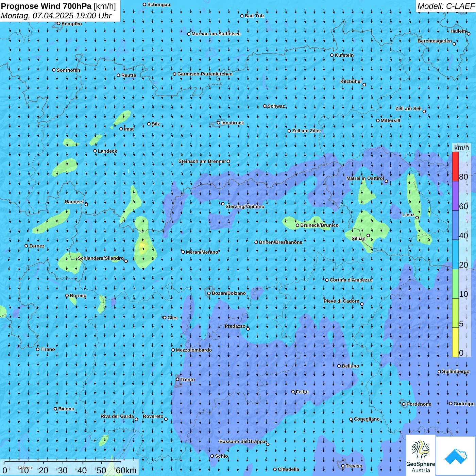Click the yellow 0-5 legend color
The height and width of the screenshot is (476, 476).
coord(455,342)
